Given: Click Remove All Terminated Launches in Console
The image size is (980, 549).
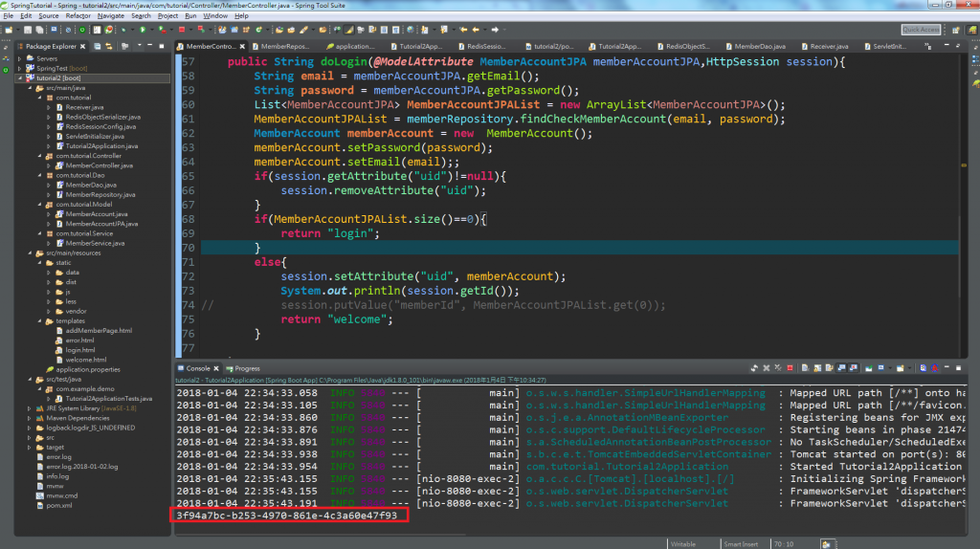Looking at the screenshot, I should [778, 368].
